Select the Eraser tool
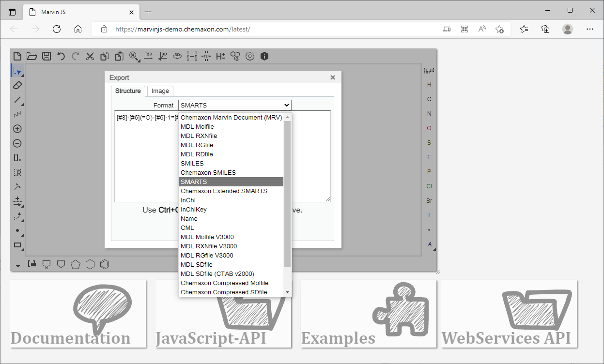Viewport: 604px width, 364px height. [17, 85]
